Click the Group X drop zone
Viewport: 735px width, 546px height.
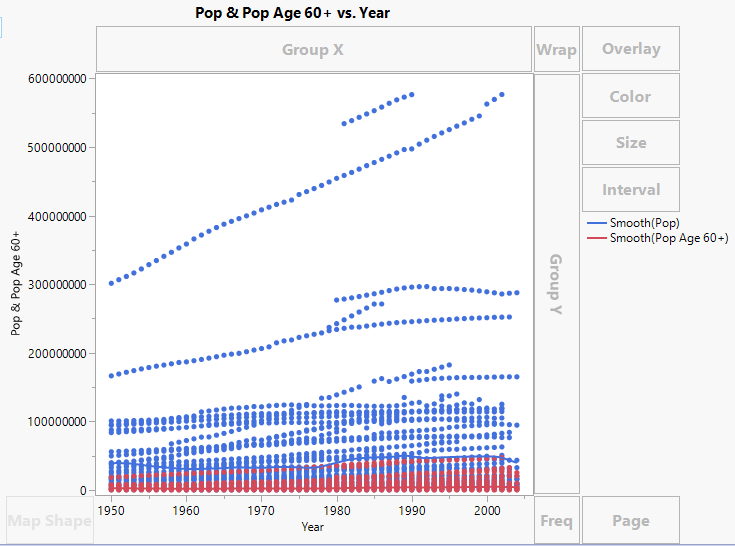click(x=313, y=49)
